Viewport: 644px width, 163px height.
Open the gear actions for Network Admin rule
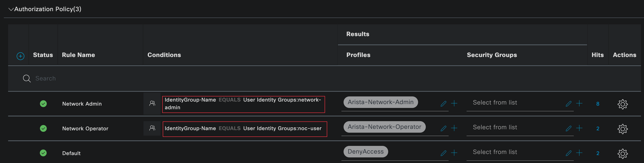click(x=622, y=104)
